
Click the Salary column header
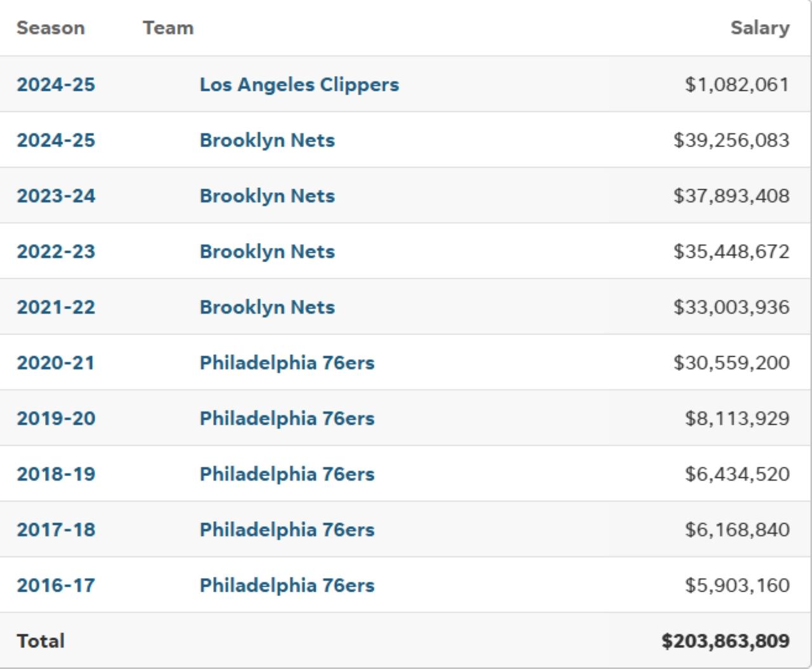coord(760,28)
